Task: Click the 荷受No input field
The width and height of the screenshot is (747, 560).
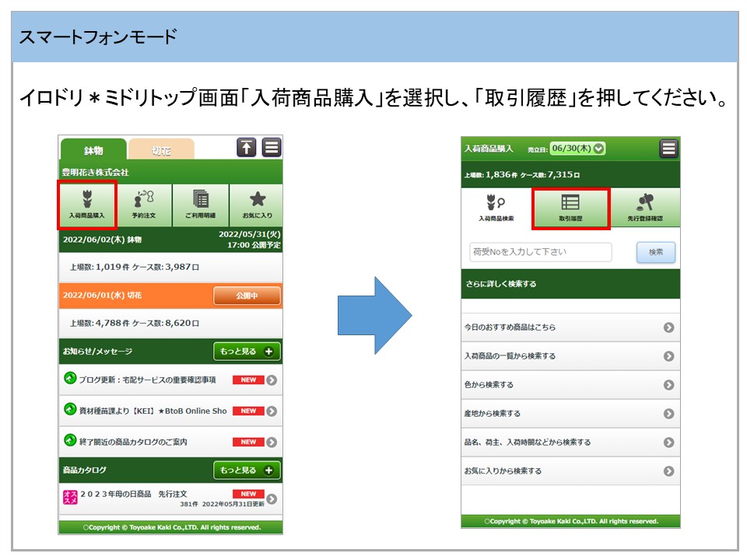Action: pos(540,252)
